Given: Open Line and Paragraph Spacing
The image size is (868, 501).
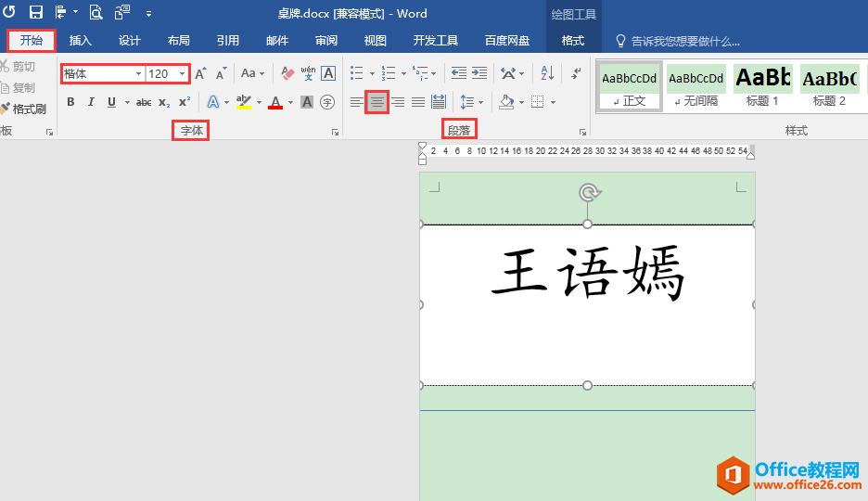Looking at the screenshot, I should coord(467,102).
